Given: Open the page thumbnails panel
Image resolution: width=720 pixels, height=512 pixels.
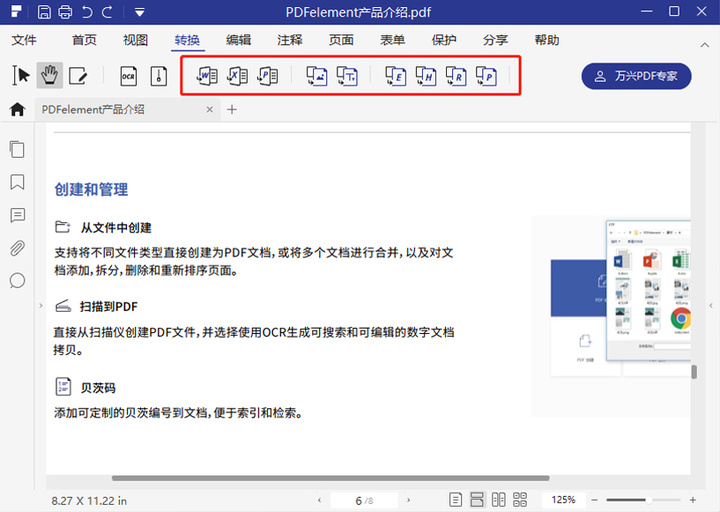Looking at the screenshot, I should [17, 150].
